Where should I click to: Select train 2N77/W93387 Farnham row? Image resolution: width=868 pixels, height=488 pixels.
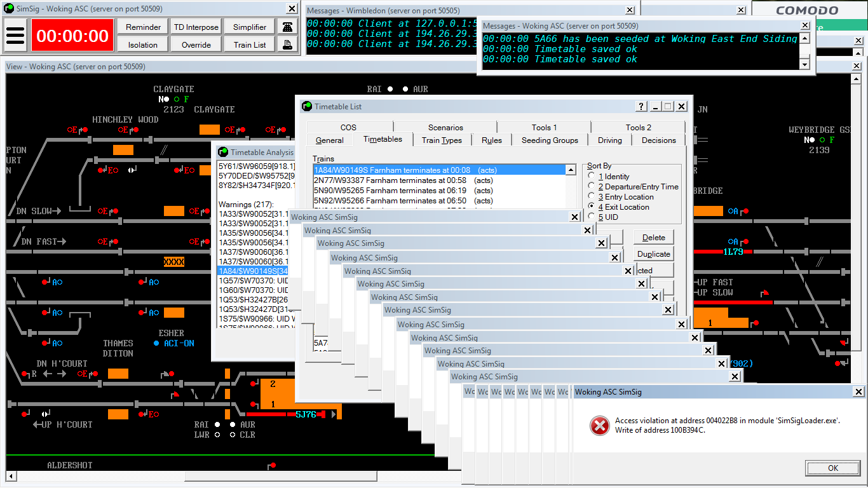(439, 180)
